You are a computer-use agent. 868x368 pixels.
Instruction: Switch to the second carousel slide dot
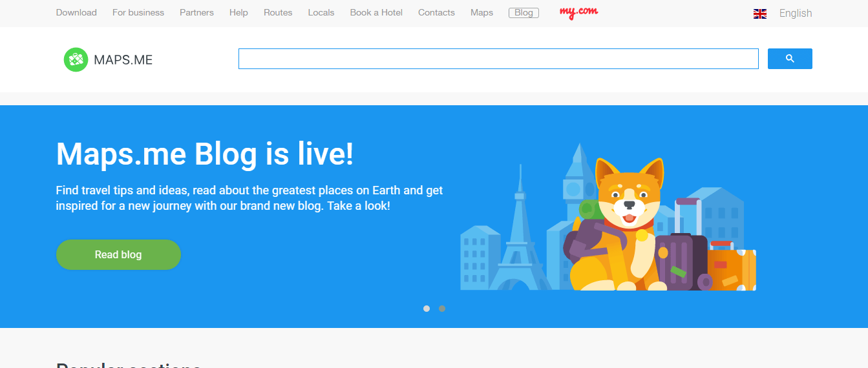442,309
